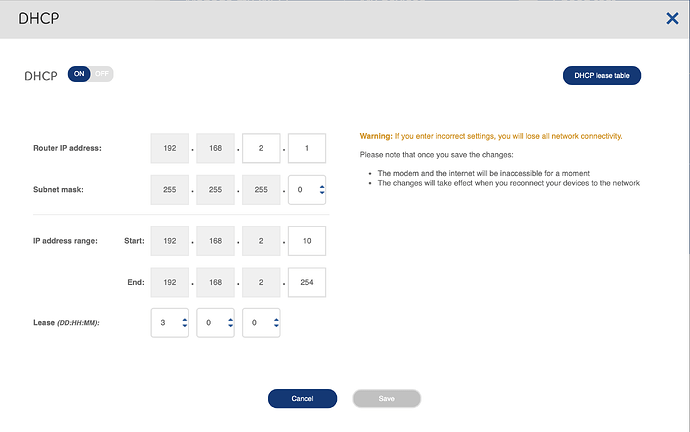This screenshot has height=432, width=690.
Task: Click the Subnet mask third 255 field
Action: [261, 190]
